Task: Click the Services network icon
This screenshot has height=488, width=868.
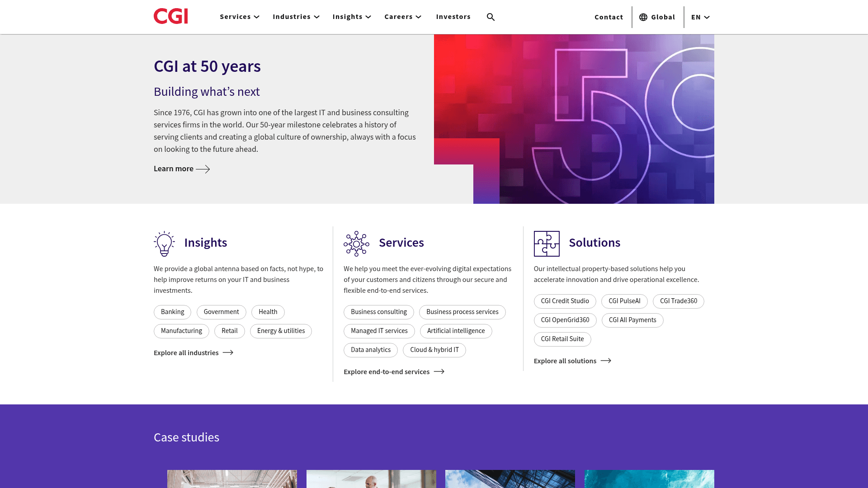Action: (x=356, y=243)
